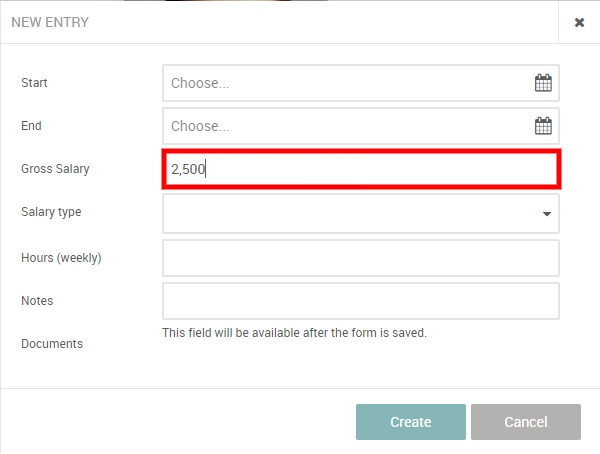Click the NEW ENTRY dialog title
This screenshot has height=454, width=600.
[x=50, y=22]
